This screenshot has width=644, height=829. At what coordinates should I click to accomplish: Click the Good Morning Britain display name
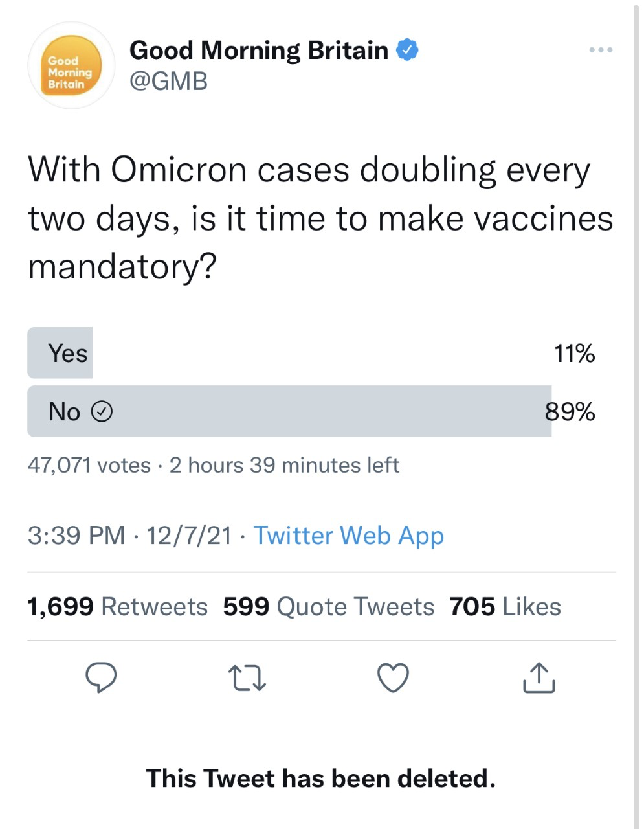click(258, 51)
